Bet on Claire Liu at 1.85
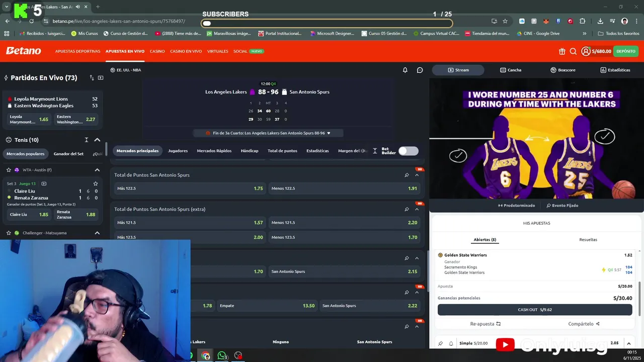Viewport: 644px width, 362px height. click(29, 215)
